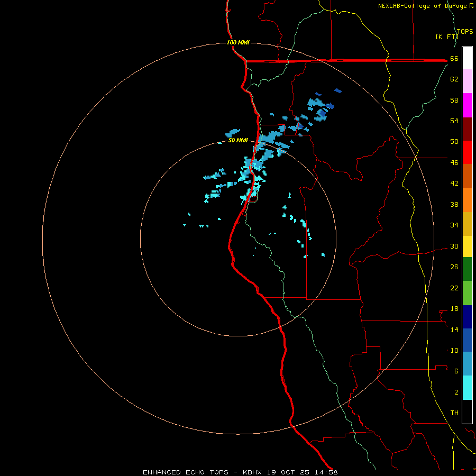476x476 pixels.
Task: Click the 50 legend value
Action: pos(454,141)
